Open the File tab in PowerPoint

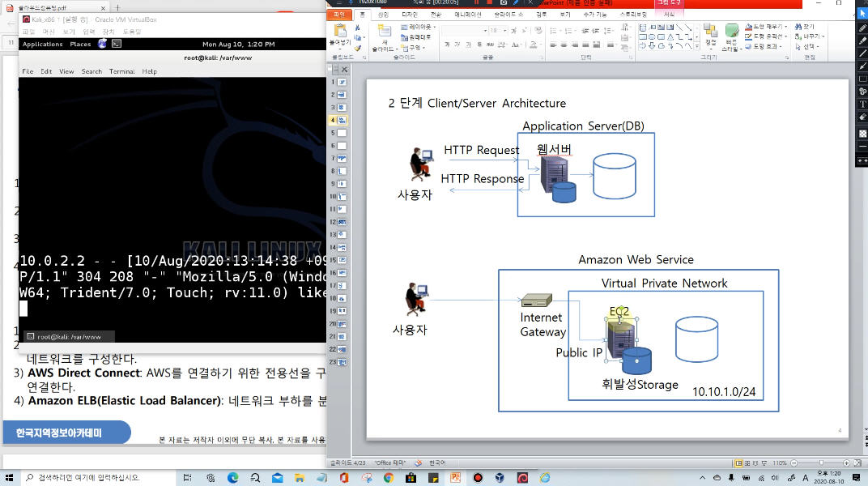coord(339,15)
